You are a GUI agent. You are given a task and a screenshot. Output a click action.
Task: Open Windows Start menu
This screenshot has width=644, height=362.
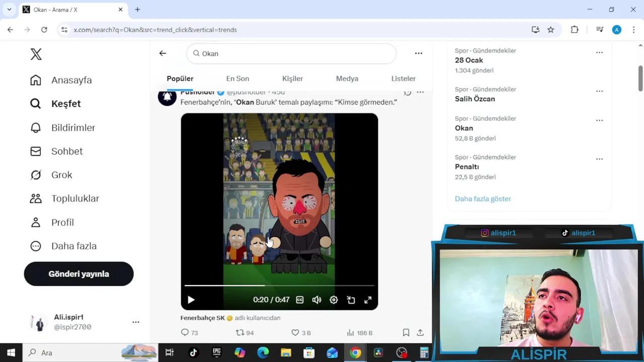tap(11, 353)
